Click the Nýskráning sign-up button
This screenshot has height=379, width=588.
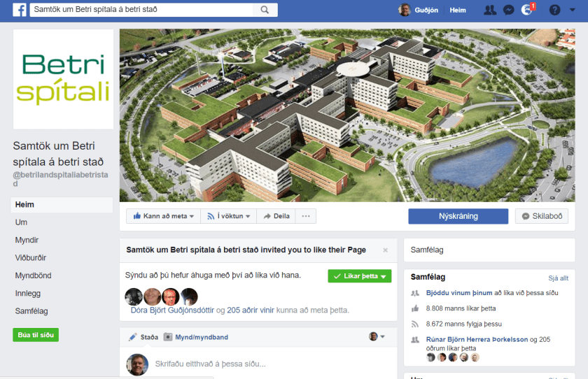pos(458,216)
